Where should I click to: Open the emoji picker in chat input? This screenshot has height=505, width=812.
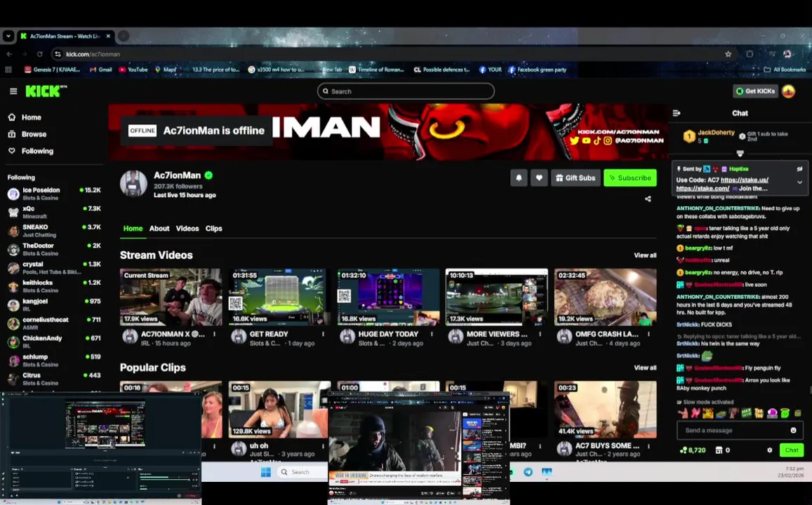click(x=793, y=430)
